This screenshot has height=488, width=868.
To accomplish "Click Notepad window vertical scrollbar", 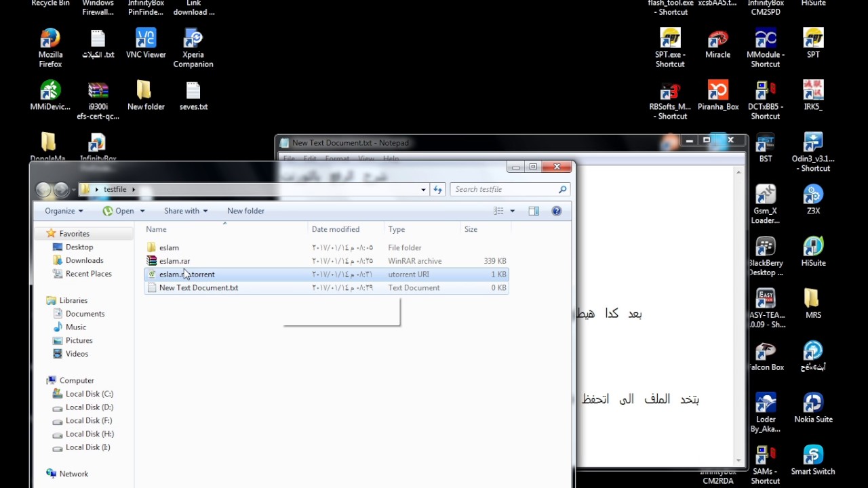I will tap(738, 315).
